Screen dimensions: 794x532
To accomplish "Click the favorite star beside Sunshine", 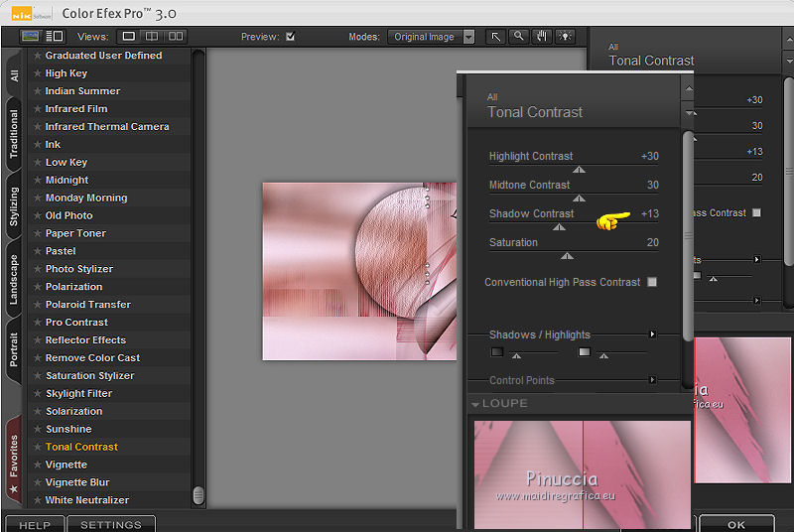I will (x=37, y=429).
